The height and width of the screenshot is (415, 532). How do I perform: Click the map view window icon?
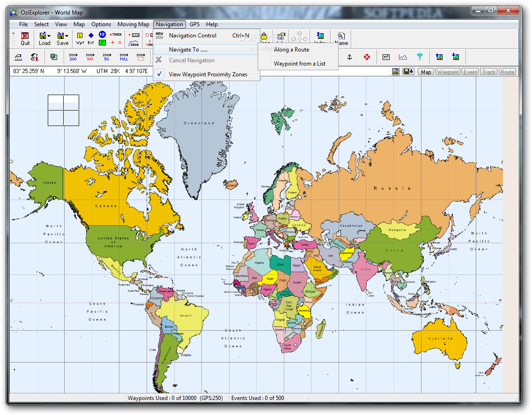pyautogui.click(x=53, y=57)
